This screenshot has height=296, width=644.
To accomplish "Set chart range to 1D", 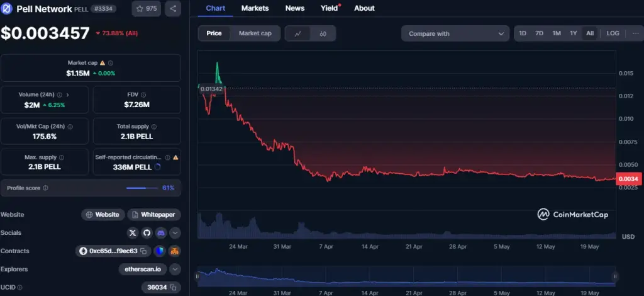I will click(x=523, y=33).
